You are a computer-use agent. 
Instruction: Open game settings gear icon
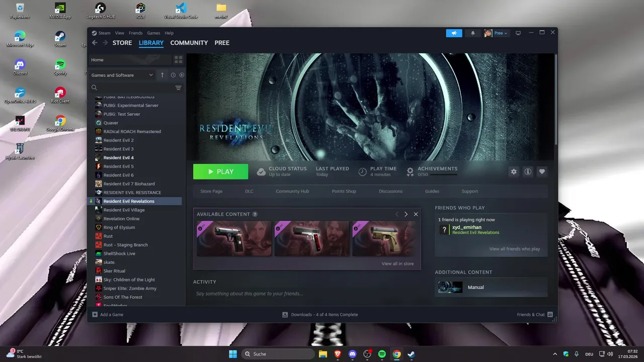coord(514,171)
